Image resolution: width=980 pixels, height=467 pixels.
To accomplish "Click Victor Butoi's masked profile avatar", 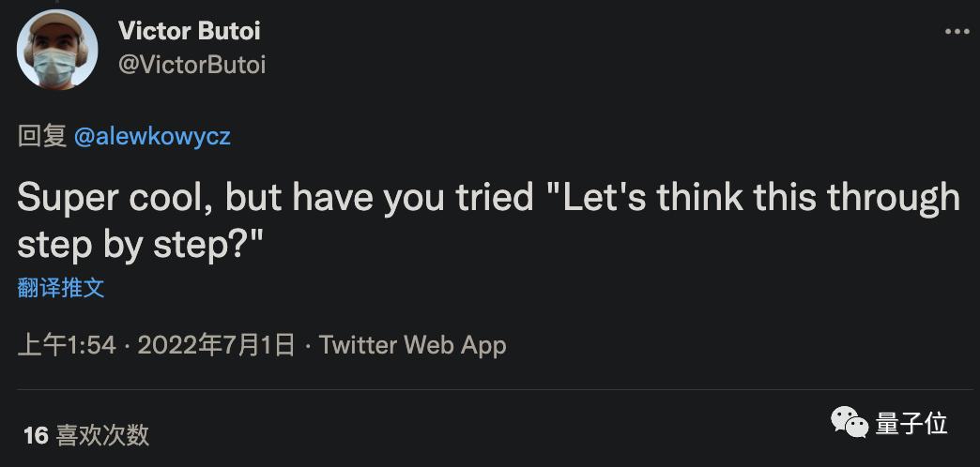I will pos(57,50).
